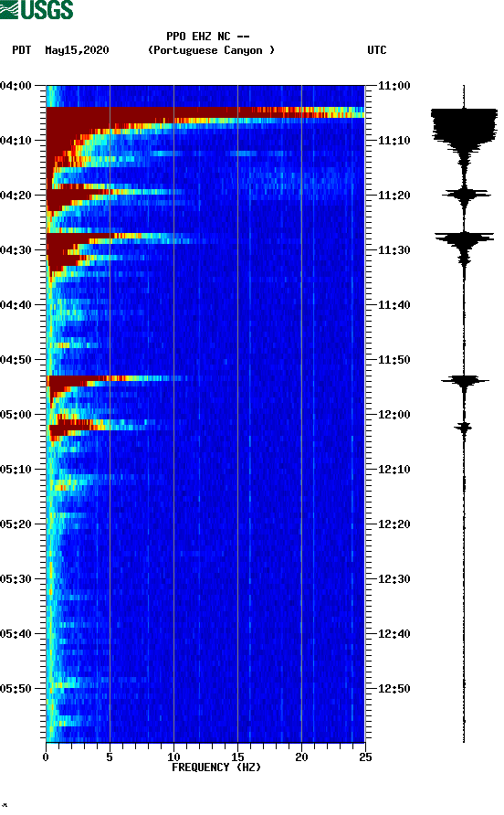
Task: Click the USGS logo
Action: 37,9
